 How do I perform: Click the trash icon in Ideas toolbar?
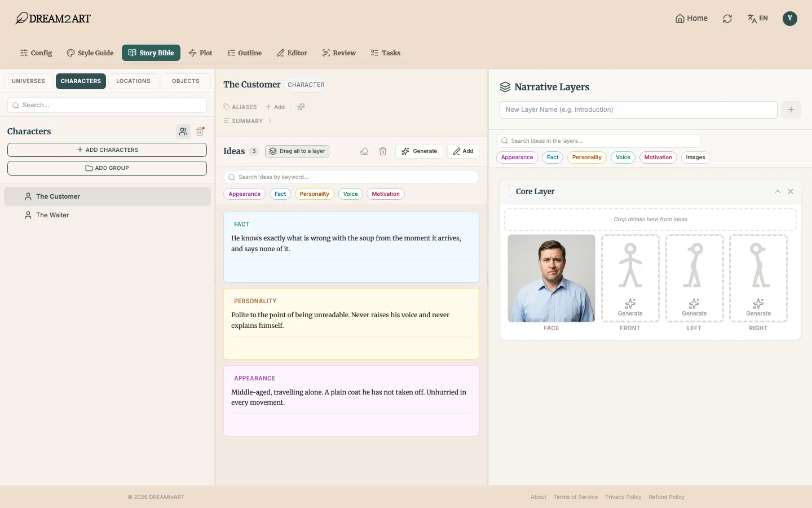coord(383,151)
